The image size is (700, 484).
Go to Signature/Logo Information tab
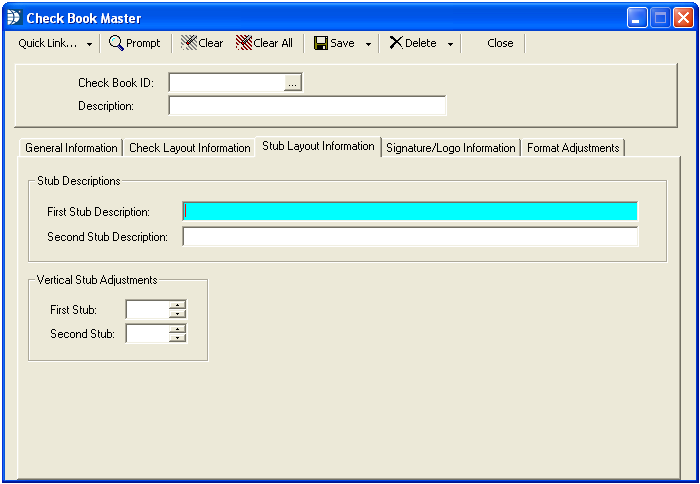coord(450,148)
